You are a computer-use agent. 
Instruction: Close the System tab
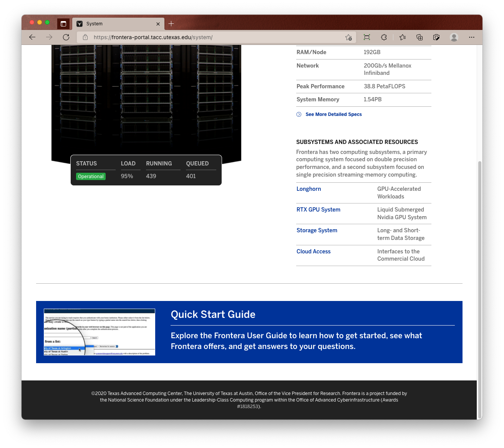tap(158, 24)
